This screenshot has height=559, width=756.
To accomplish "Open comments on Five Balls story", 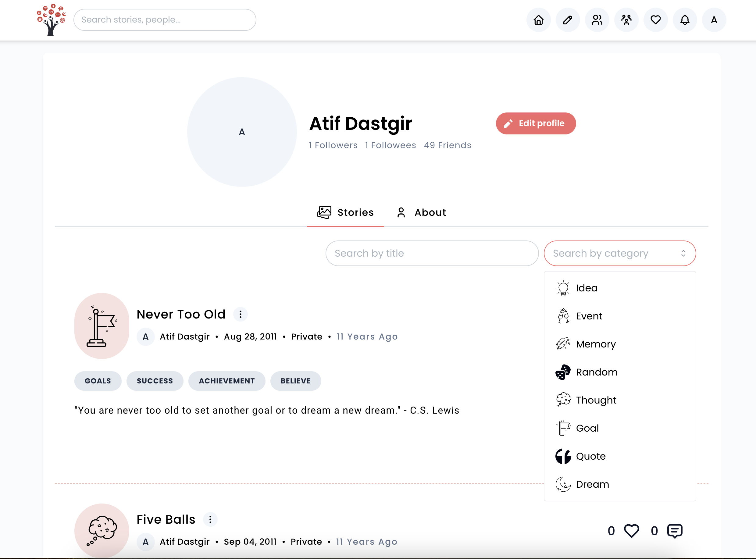I will coord(674,531).
